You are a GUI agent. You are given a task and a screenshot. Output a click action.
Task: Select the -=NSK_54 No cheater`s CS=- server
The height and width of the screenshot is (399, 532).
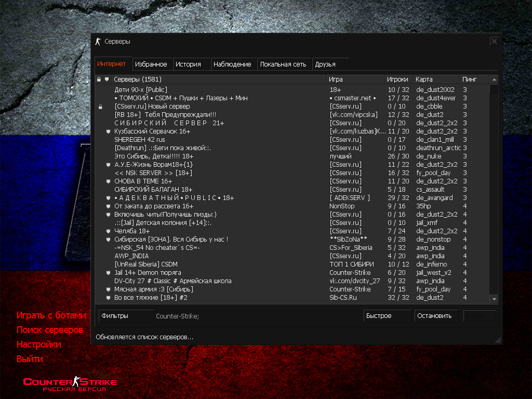[x=292, y=248]
